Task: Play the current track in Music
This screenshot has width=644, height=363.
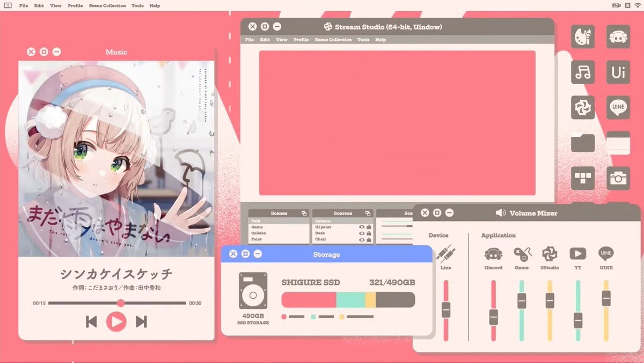Action: point(116,321)
